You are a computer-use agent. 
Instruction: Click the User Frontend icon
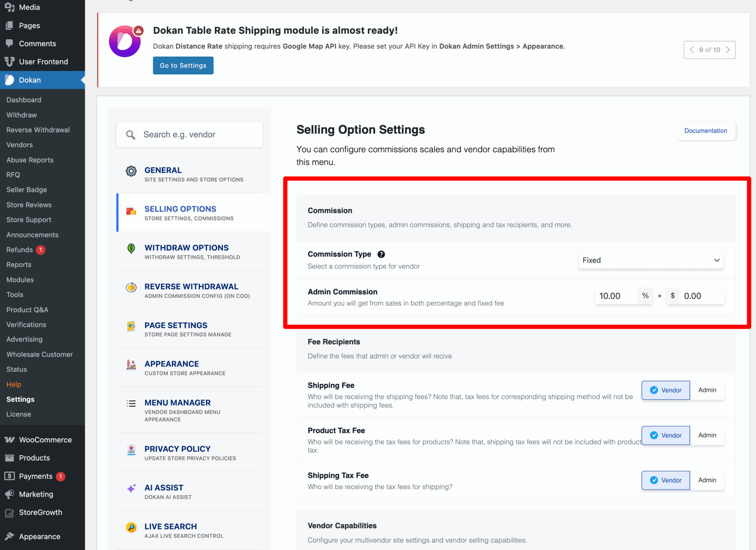pyautogui.click(x=9, y=61)
